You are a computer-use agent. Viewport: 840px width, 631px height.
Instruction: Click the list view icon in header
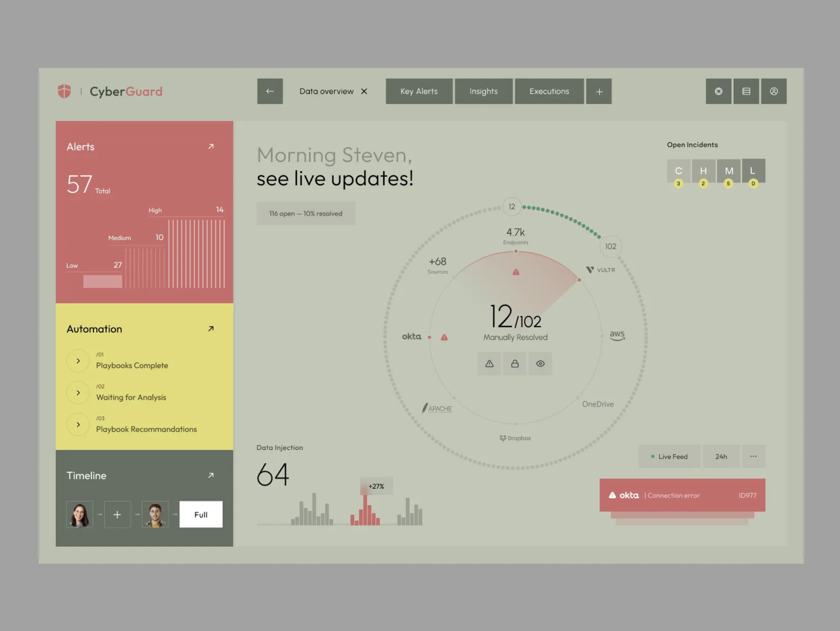click(746, 91)
